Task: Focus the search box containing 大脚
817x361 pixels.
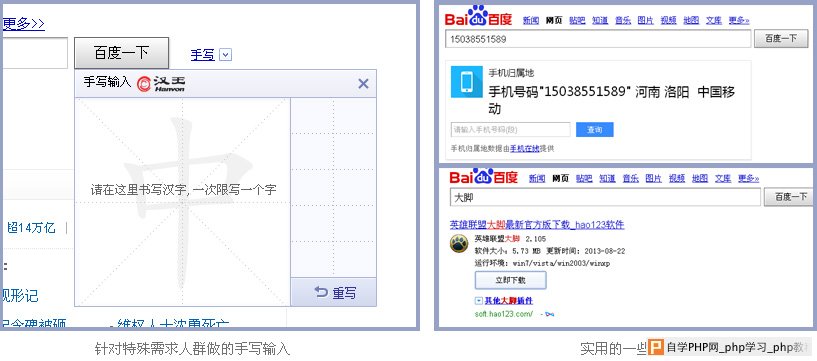Action: point(605,197)
